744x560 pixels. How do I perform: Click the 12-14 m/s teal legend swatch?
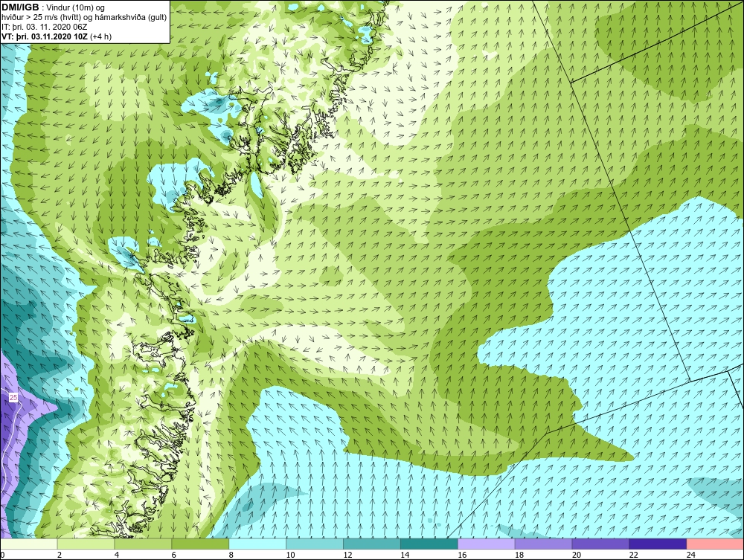(x=372, y=544)
